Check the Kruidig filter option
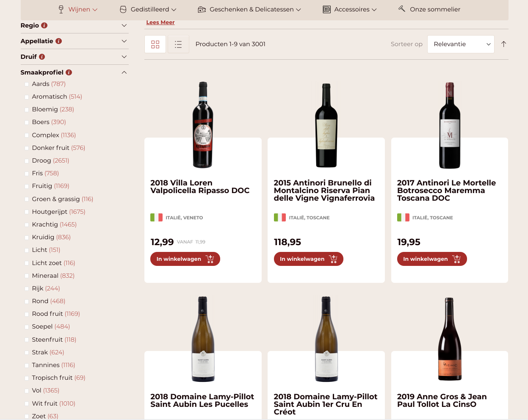 click(x=27, y=238)
